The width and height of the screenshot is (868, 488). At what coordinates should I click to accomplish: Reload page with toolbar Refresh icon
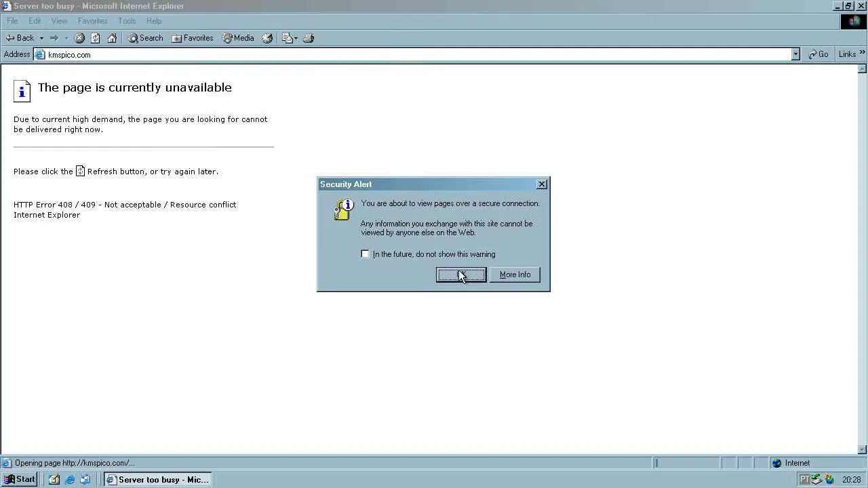(96, 38)
